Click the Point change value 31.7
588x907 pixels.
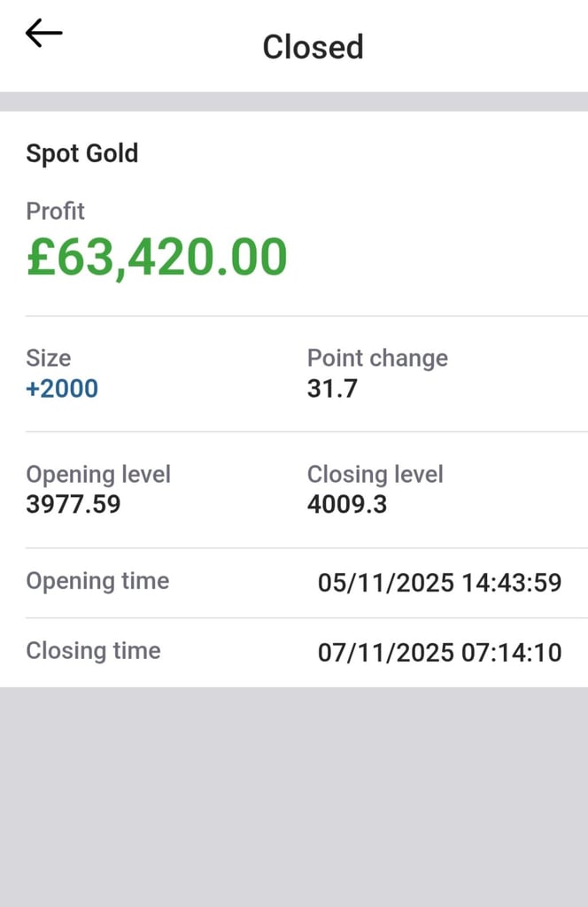(332, 389)
